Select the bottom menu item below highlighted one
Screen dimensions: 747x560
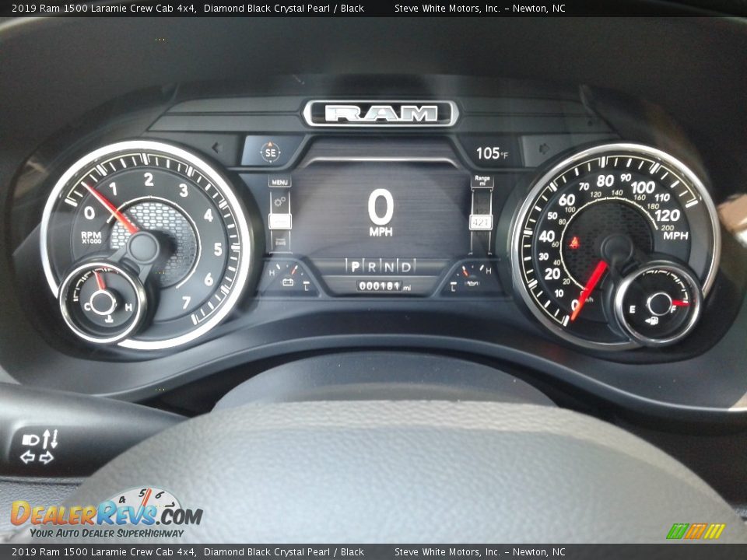[280, 241]
